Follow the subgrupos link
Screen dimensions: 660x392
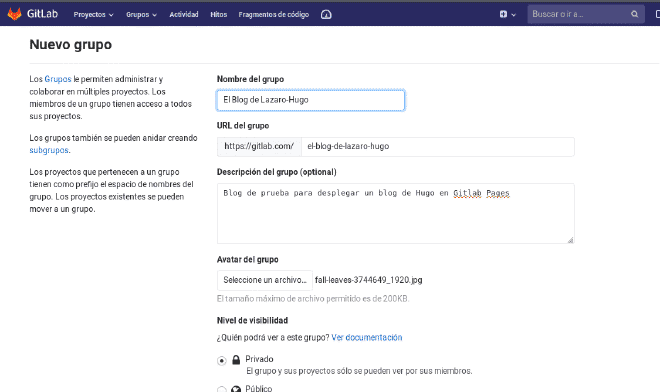tap(49, 150)
